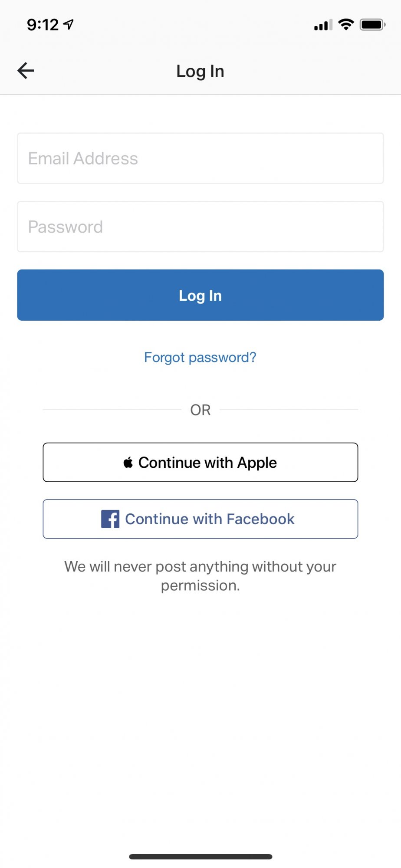Focus the Password input field
The height and width of the screenshot is (868, 401).
click(x=200, y=227)
